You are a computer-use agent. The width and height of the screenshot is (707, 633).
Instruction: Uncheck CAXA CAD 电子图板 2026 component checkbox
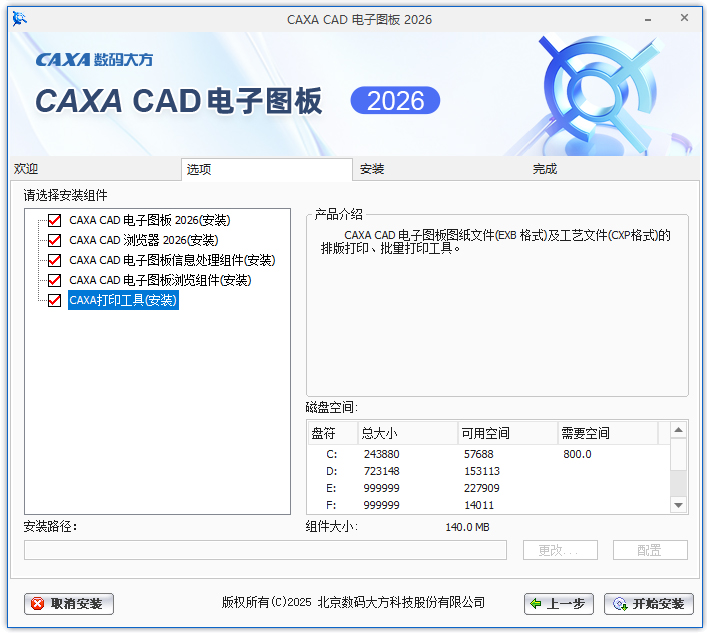(55, 220)
